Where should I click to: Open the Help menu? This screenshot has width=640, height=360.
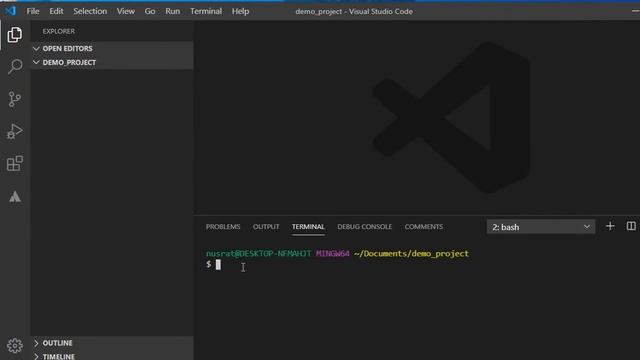(240, 11)
